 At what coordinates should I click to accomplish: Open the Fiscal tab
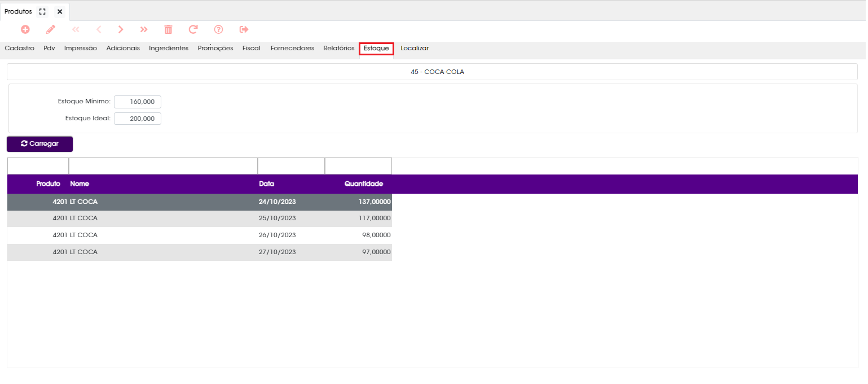(x=252, y=49)
